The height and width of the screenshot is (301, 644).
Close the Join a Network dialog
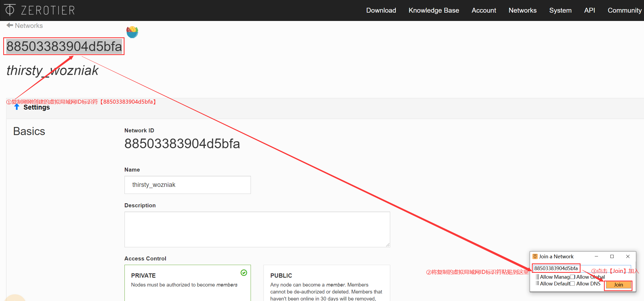coord(628,256)
